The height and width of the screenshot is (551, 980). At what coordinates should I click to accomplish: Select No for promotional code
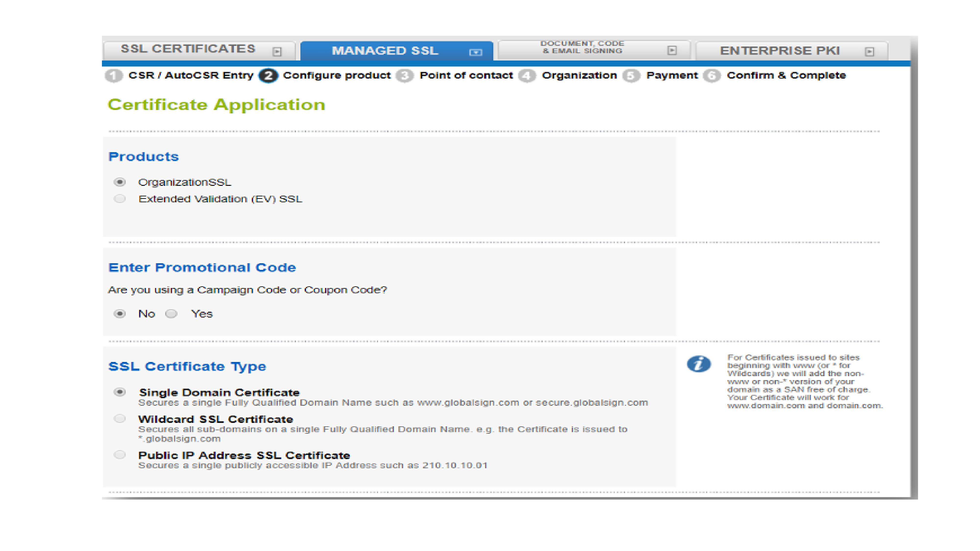pos(120,314)
